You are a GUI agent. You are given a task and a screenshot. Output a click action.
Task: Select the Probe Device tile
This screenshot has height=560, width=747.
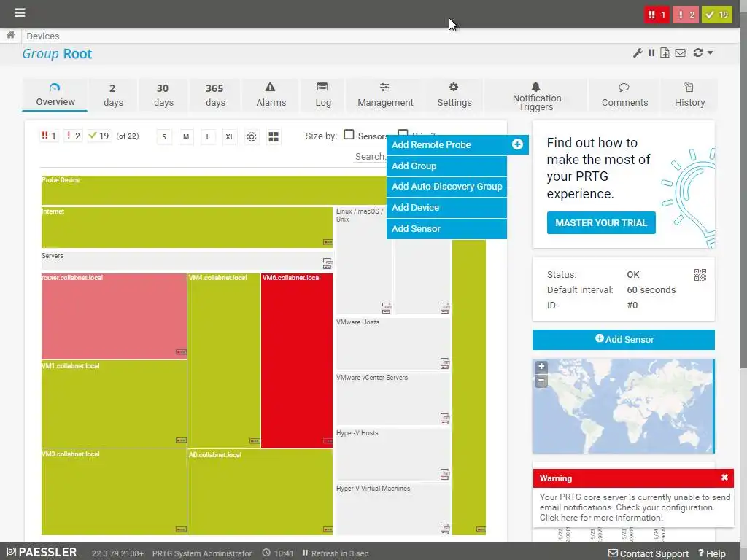coord(214,190)
